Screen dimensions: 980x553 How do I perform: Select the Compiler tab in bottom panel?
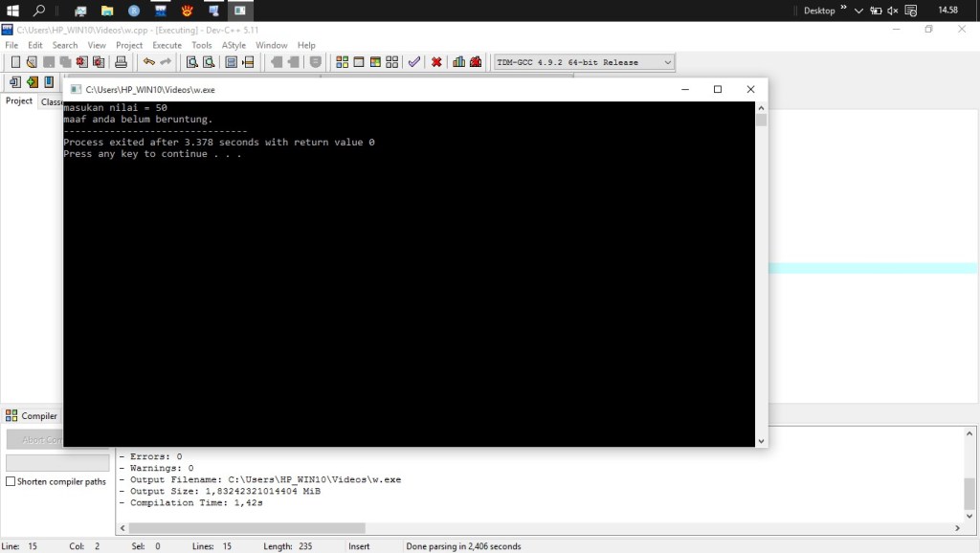click(32, 416)
